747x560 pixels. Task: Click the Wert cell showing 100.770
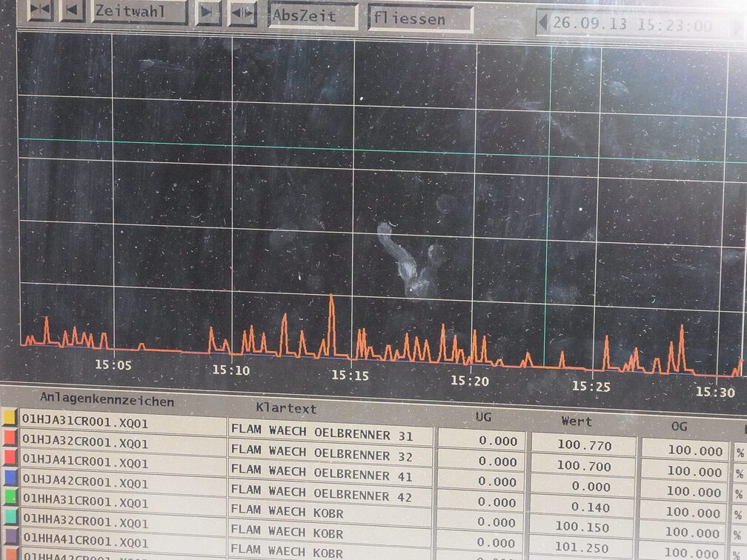coord(583,446)
